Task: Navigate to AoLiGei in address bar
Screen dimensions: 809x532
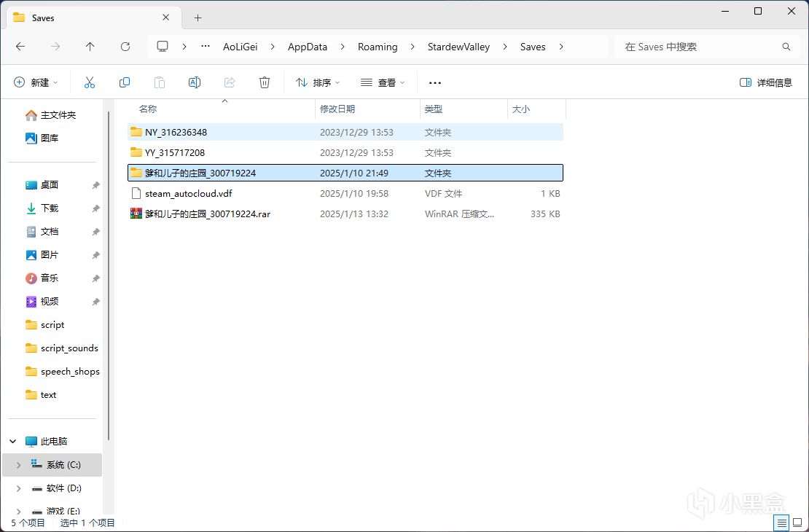Action: click(240, 47)
